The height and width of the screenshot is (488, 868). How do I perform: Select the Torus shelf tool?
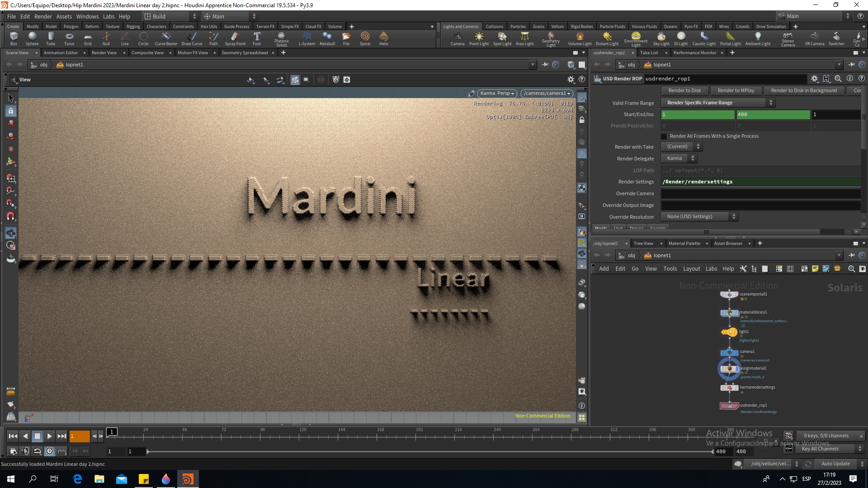point(69,38)
